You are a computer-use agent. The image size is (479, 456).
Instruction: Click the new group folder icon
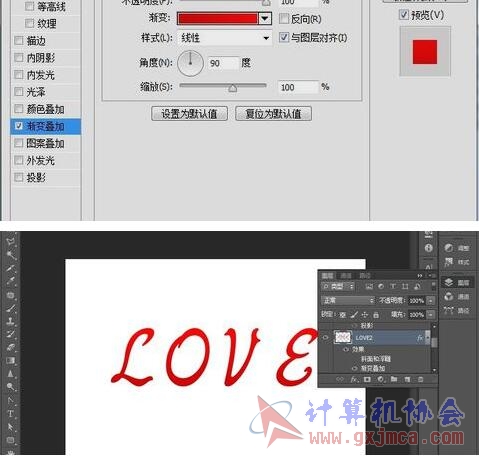pyautogui.click(x=394, y=379)
